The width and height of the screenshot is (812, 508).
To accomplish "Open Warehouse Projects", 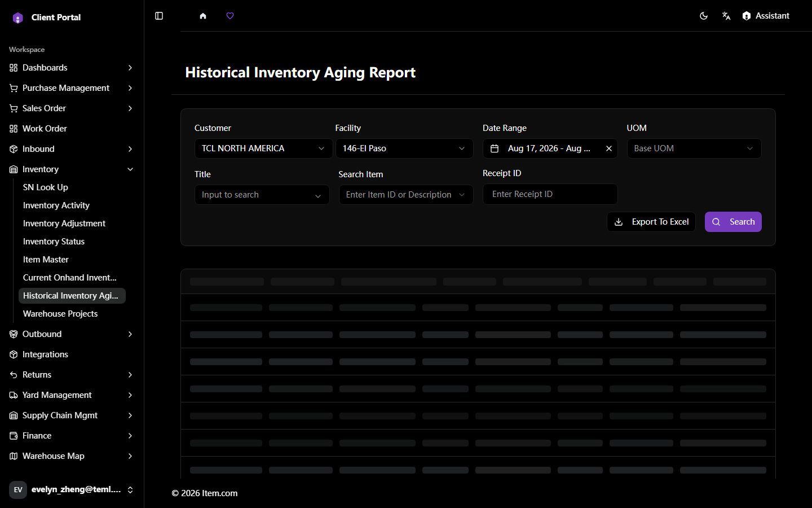I will [x=72, y=314].
